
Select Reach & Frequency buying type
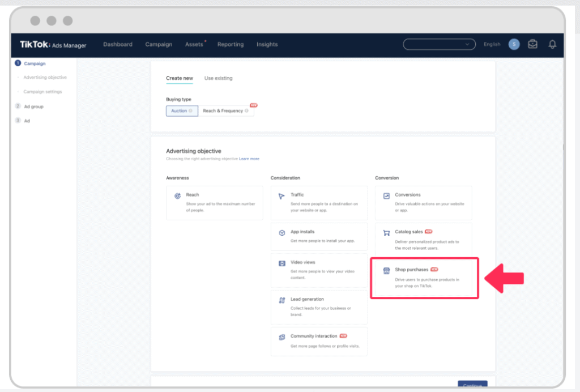pos(225,111)
